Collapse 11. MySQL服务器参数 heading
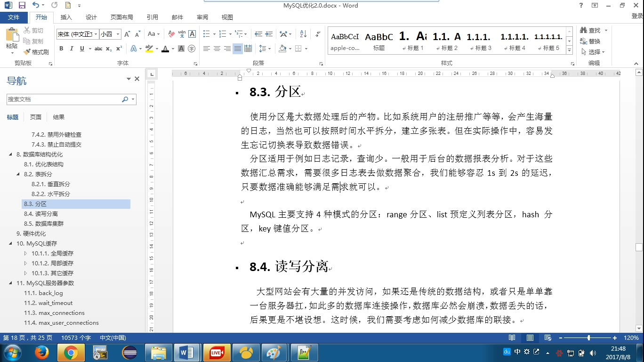 click(11, 283)
